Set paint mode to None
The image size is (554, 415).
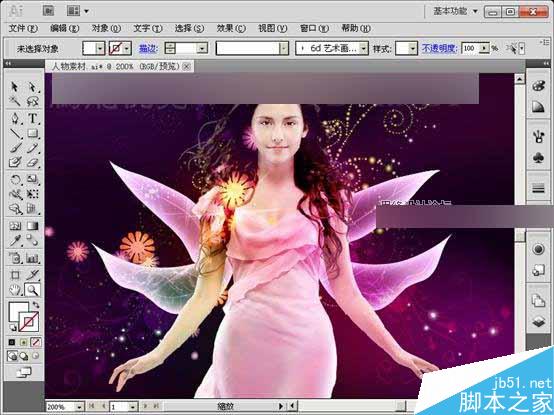[x=35, y=342]
